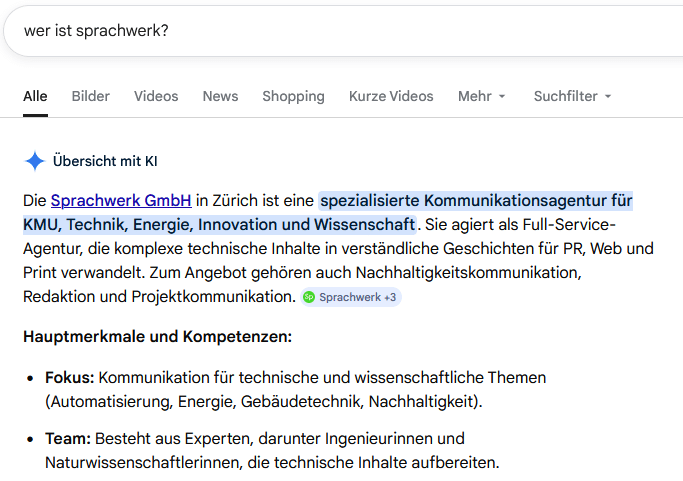Open the Shopping tab

click(x=293, y=96)
